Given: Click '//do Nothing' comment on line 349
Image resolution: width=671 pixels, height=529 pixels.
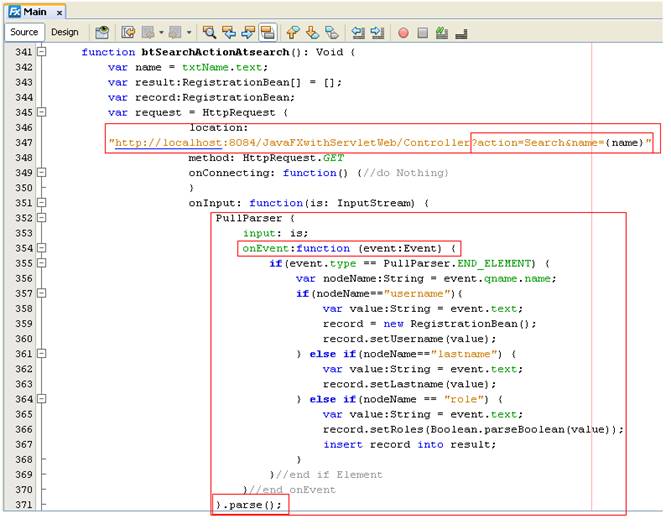Looking at the screenshot, I should point(406,173).
